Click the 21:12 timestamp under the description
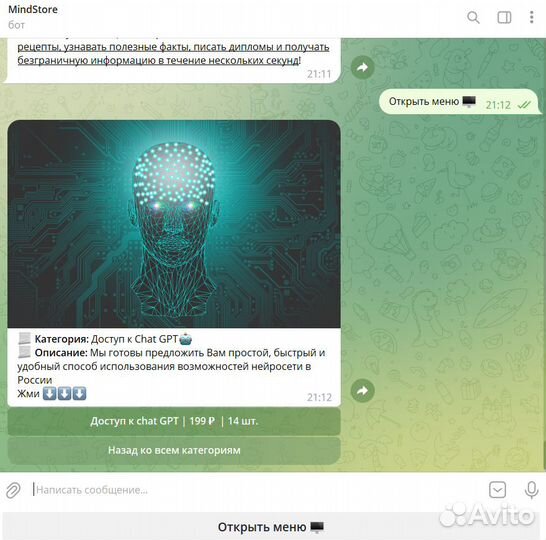The width and height of the screenshot is (546, 540). tap(319, 397)
